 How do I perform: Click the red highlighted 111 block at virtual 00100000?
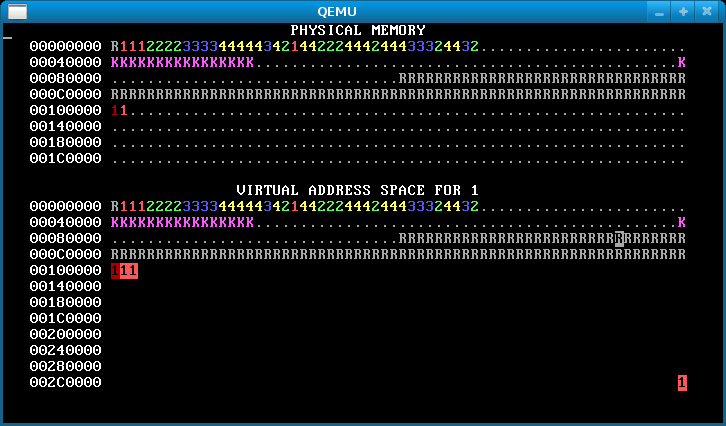coord(124,270)
